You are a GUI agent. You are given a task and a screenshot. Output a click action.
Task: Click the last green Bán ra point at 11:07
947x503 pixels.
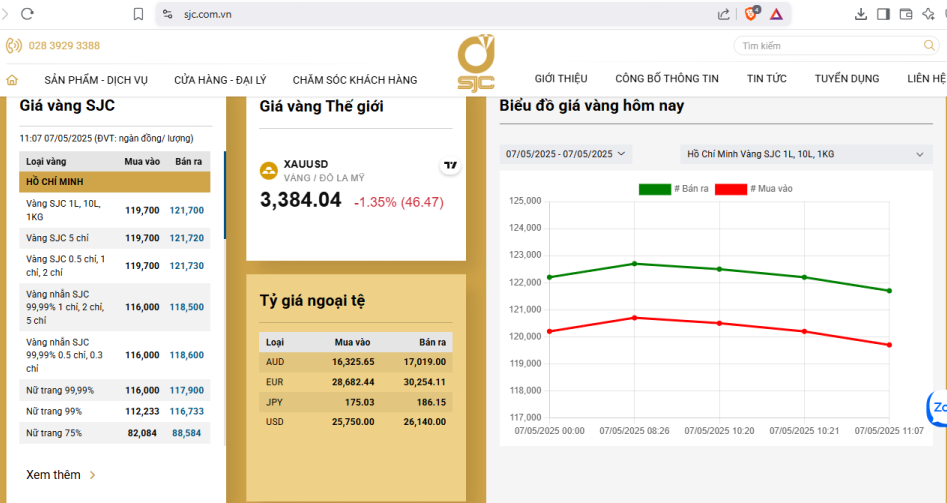(889, 291)
